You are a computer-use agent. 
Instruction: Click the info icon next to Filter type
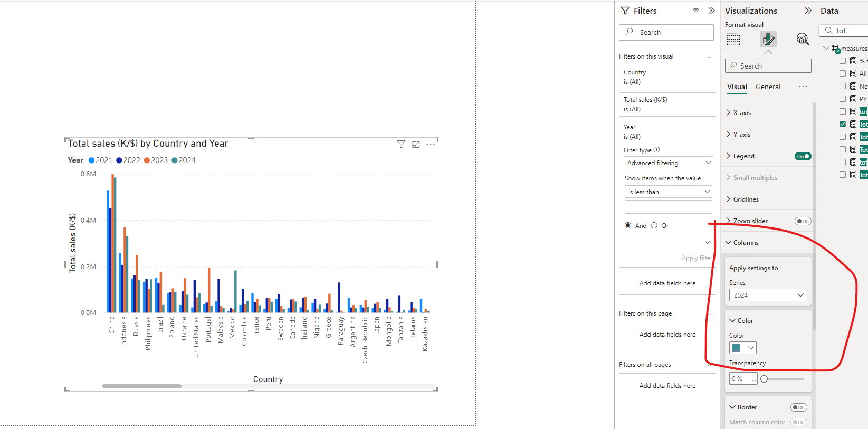point(657,150)
